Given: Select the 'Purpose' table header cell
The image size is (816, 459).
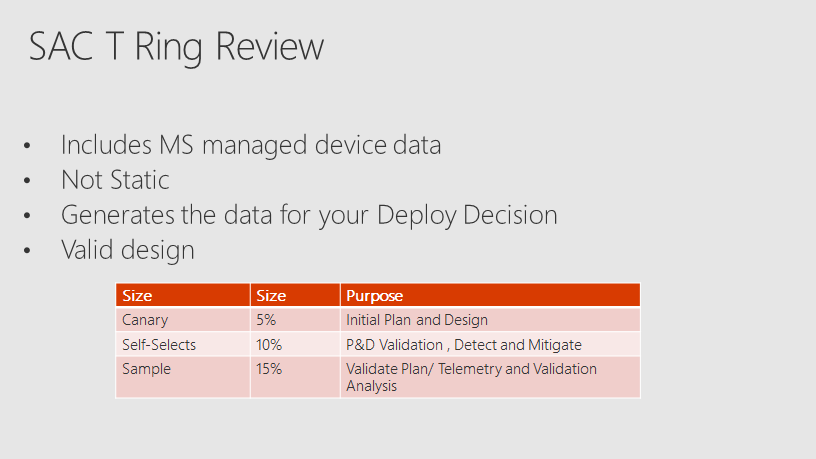Looking at the screenshot, I should 490,295.
